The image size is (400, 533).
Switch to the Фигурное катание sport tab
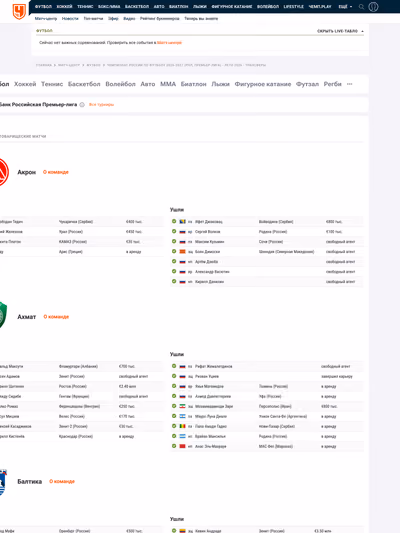[263, 84]
